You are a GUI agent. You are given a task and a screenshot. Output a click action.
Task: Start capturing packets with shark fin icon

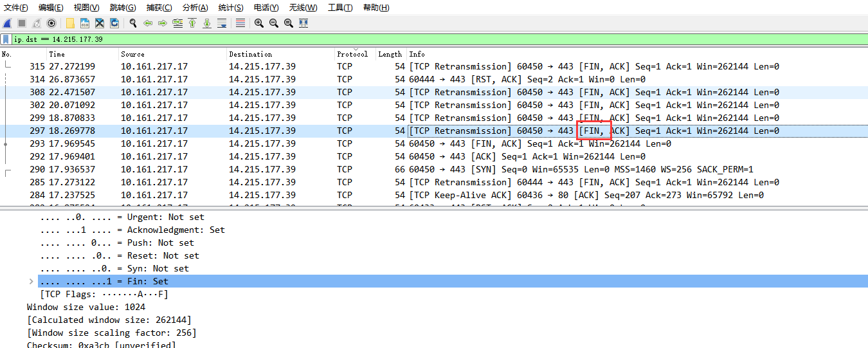point(7,23)
